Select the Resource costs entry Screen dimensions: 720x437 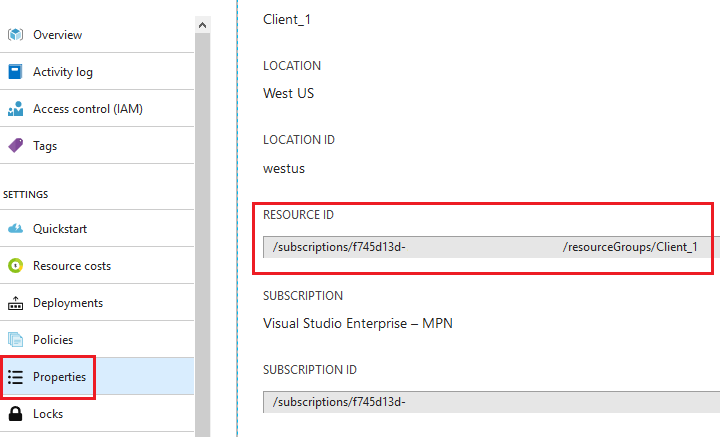click(x=97, y=266)
